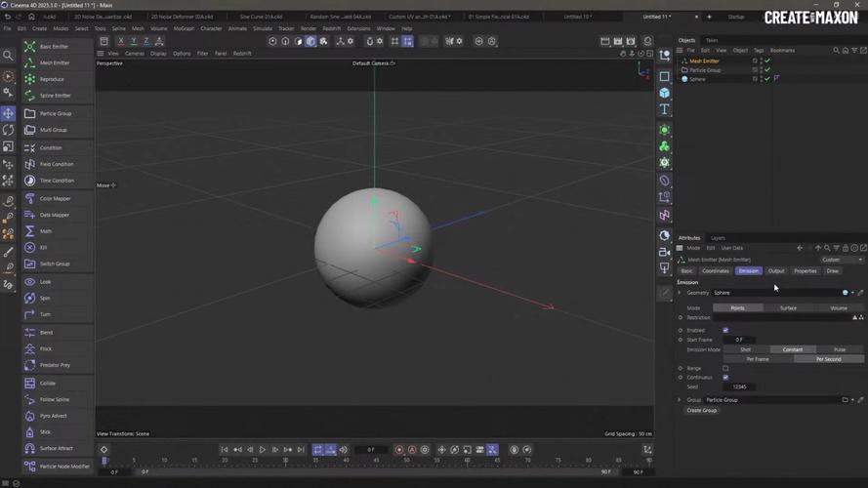The image size is (868, 488).
Task: Open viewport Display menu
Action: tap(158, 54)
